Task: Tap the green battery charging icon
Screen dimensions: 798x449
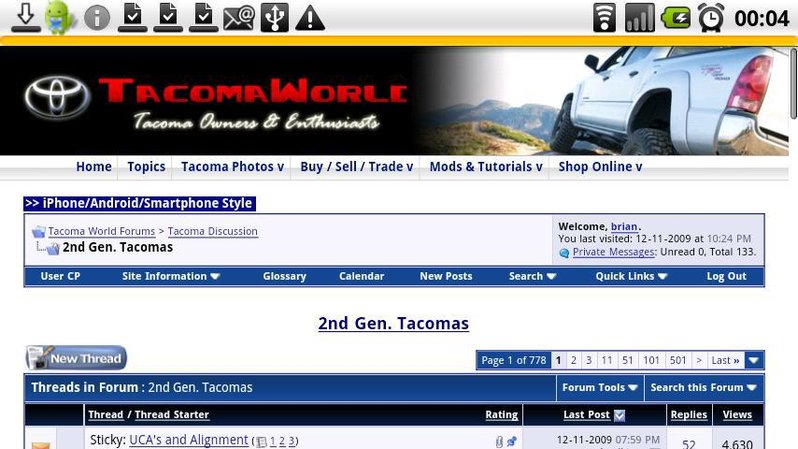Action: click(x=675, y=18)
